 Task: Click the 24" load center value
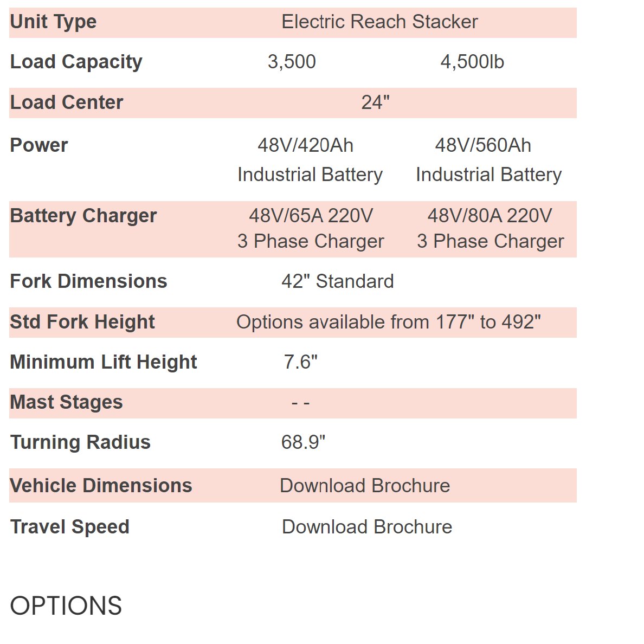[376, 102]
